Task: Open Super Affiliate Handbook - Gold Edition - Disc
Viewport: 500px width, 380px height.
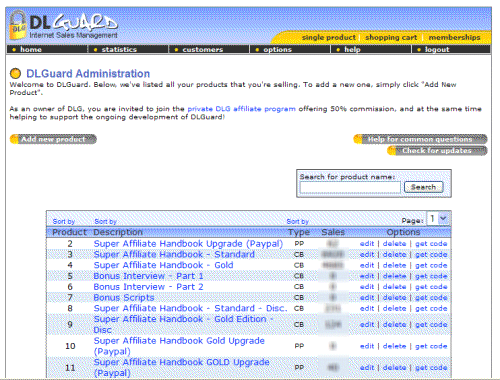Action: tap(183, 324)
